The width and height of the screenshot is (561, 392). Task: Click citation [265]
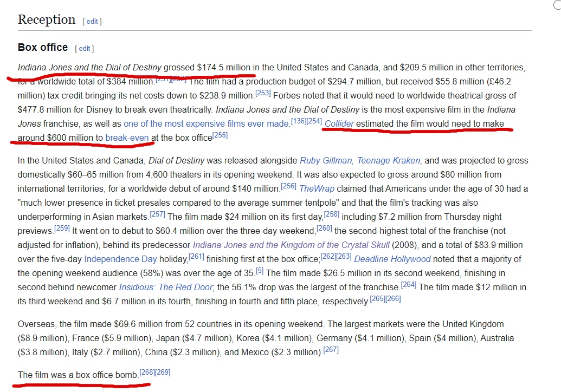pyautogui.click(x=377, y=299)
